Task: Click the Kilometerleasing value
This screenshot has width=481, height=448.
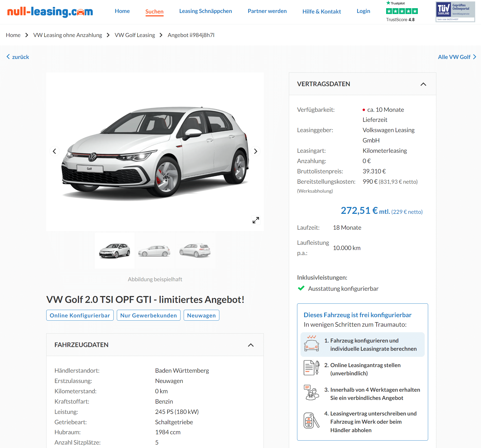Action: [385, 151]
